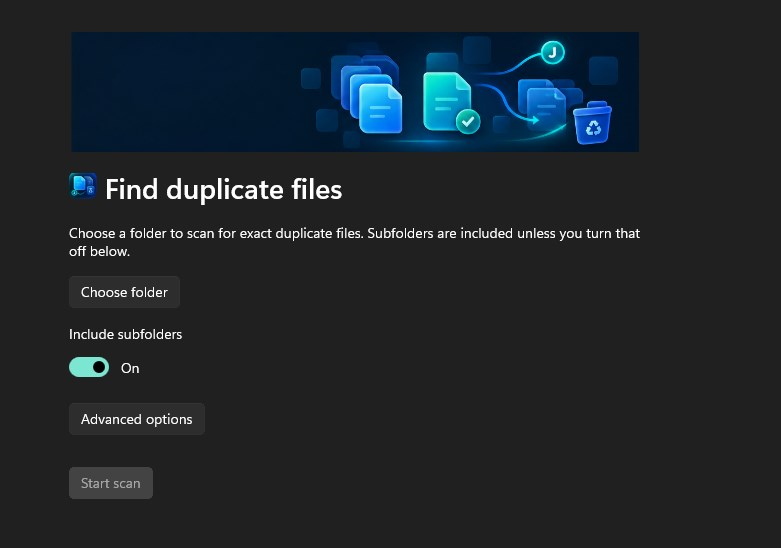Open Advanced options

[x=136, y=419]
